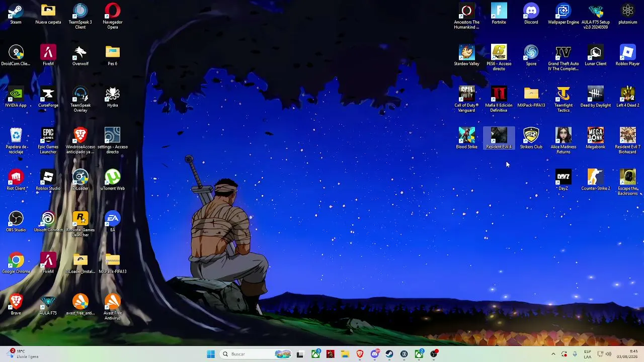Launch Epic Games Launcher shortcut
The width and height of the screenshot is (644, 362).
click(x=48, y=141)
